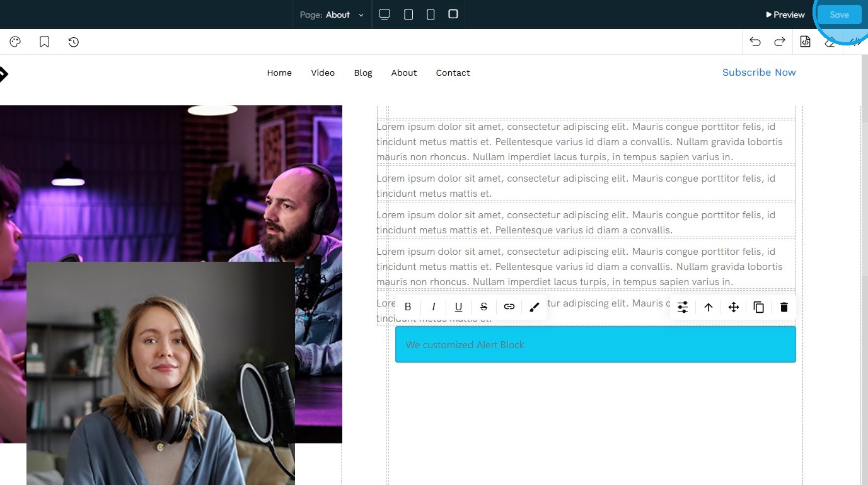Toggle strikethrough text formatting
This screenshot has height=485, width=868.
484,307
